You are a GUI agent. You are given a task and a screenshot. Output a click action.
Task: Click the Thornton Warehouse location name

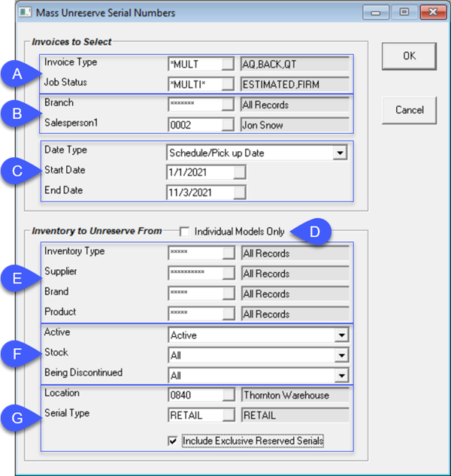click(286, 395)
